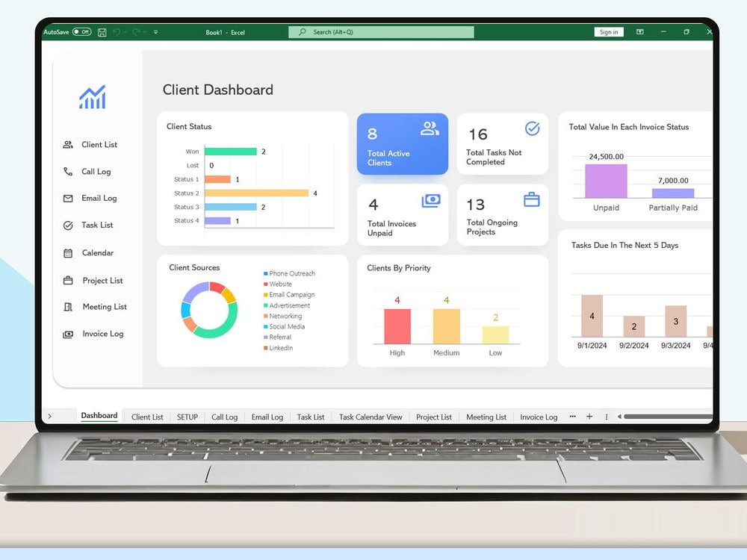
Task: Click the vertical dots tab splitter handle
Action: (607, 417)
